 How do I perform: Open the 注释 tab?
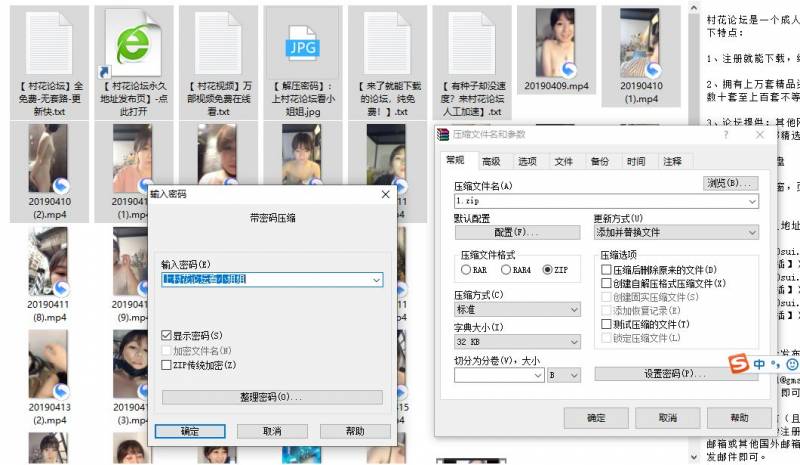click(x=672, y=160)
